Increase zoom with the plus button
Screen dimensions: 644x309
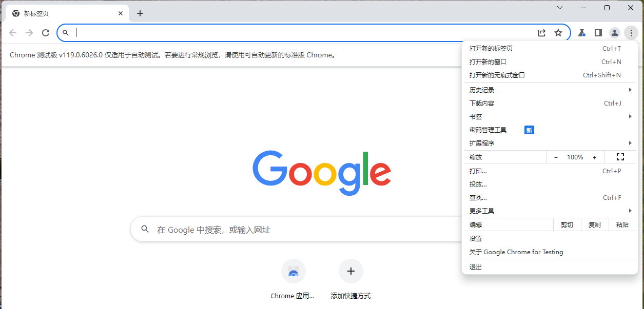594,157
